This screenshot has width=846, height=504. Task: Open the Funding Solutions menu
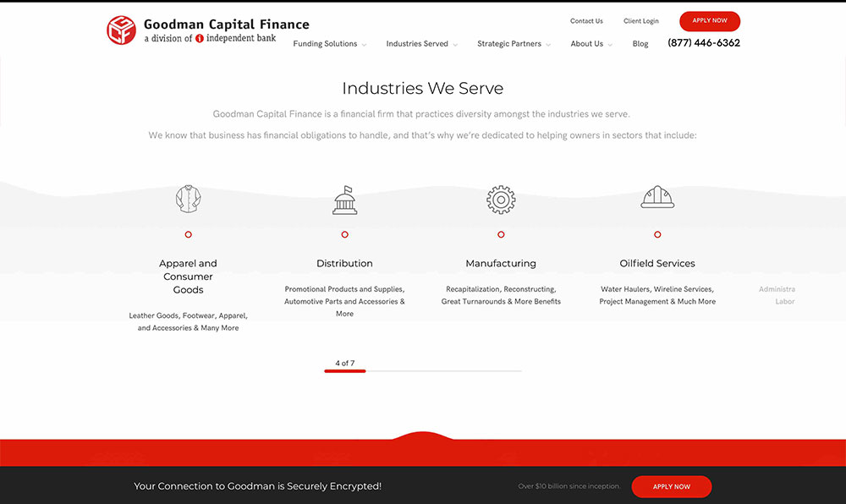coord(325,44)
